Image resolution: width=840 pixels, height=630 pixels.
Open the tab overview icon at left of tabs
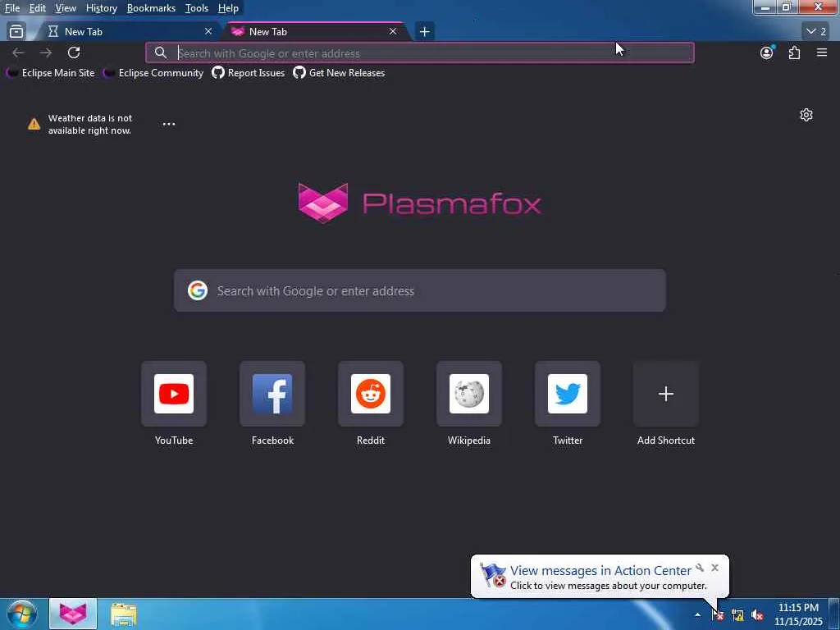[x=16, y=32]
